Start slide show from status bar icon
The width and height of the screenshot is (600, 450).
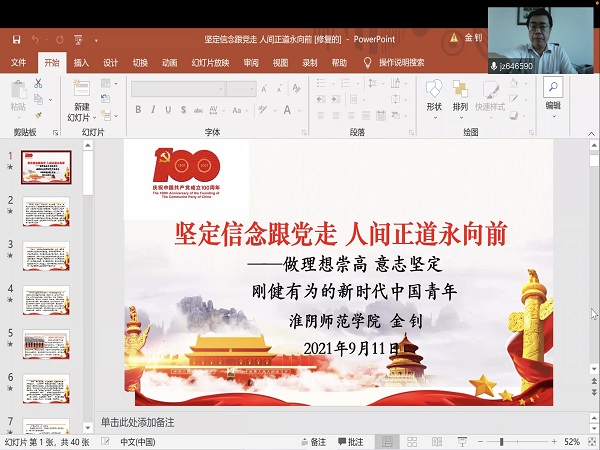[461, 441]
